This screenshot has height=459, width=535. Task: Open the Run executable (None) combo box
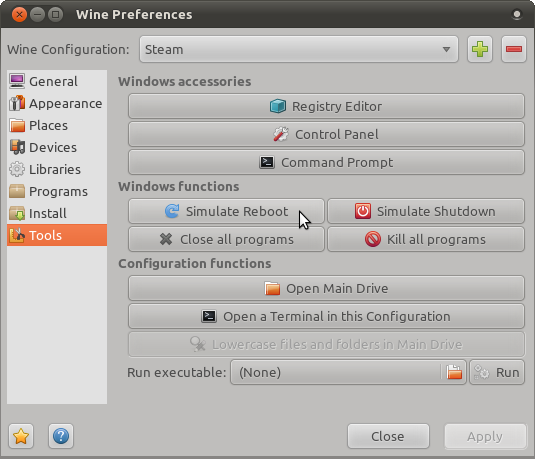pyautogui.click(x=348, y=372)
